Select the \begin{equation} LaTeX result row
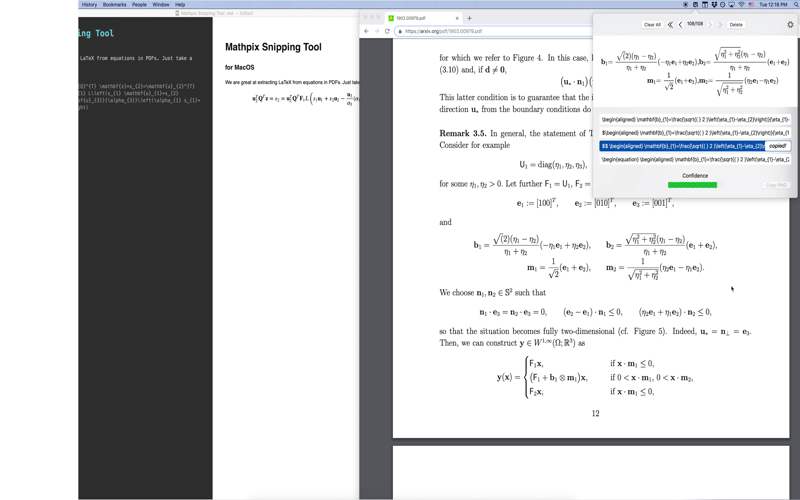Screen dimensions: 800x500 [x=695, y=159]
